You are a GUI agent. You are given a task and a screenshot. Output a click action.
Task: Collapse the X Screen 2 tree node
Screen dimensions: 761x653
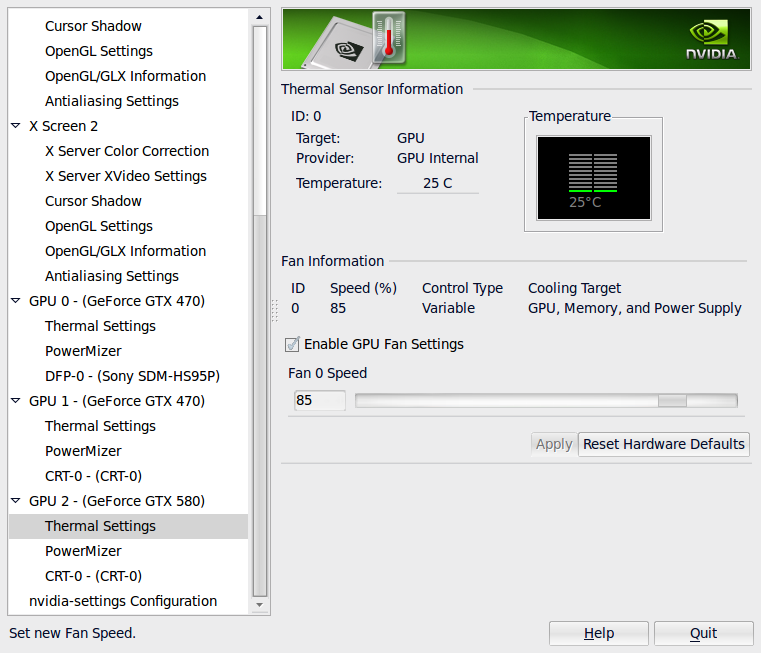16,126
